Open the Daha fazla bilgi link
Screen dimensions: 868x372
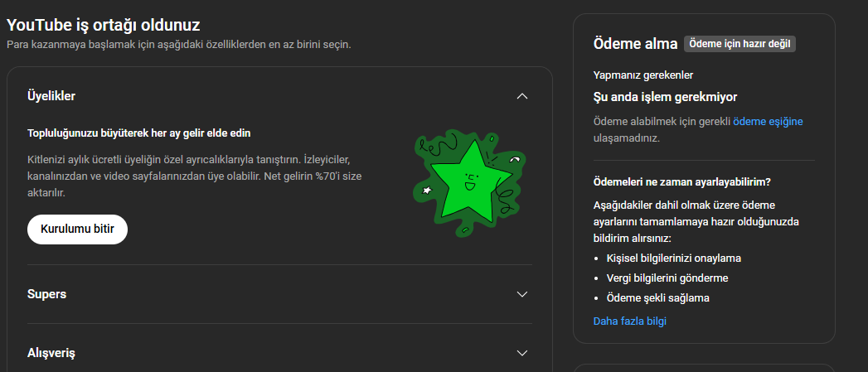(629, 321)
